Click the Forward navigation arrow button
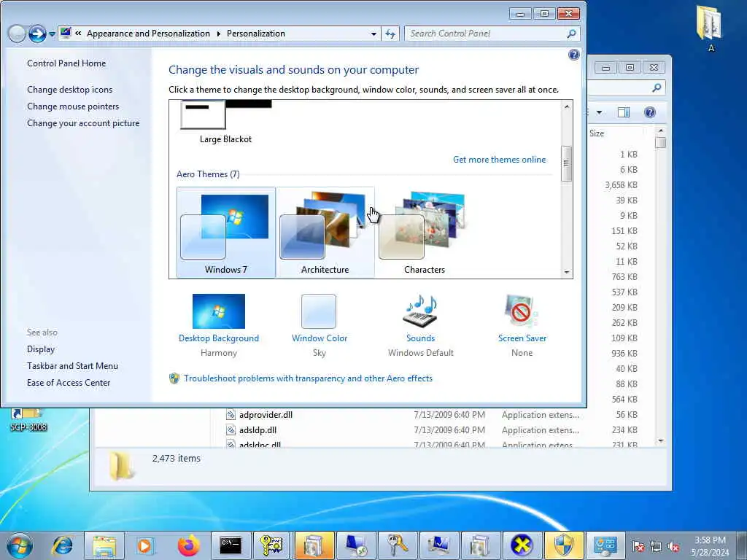 point(37,34)
